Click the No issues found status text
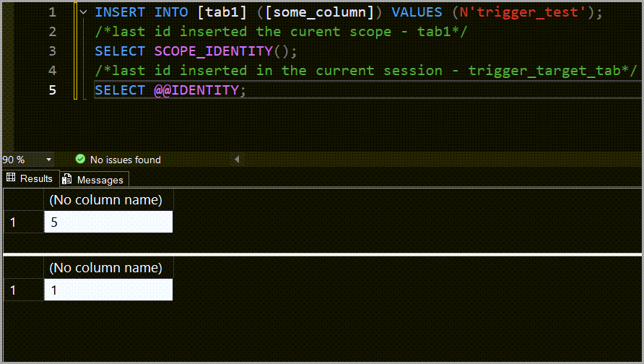The width and height of the screenshot is (644, 364). pos(126,160)
